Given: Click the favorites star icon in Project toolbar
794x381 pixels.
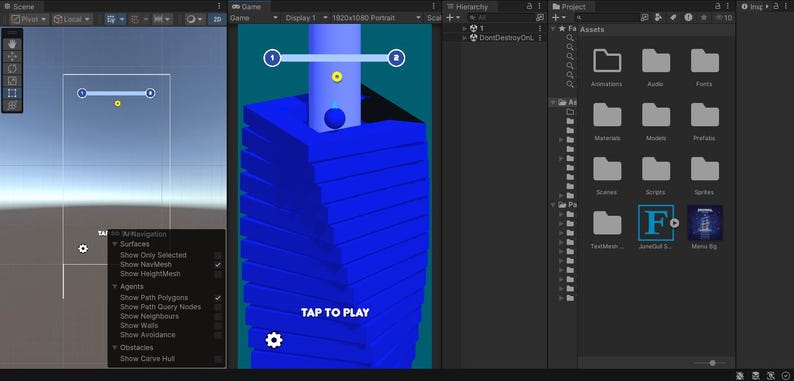Looking at the screenshot, I should (704, 18).
